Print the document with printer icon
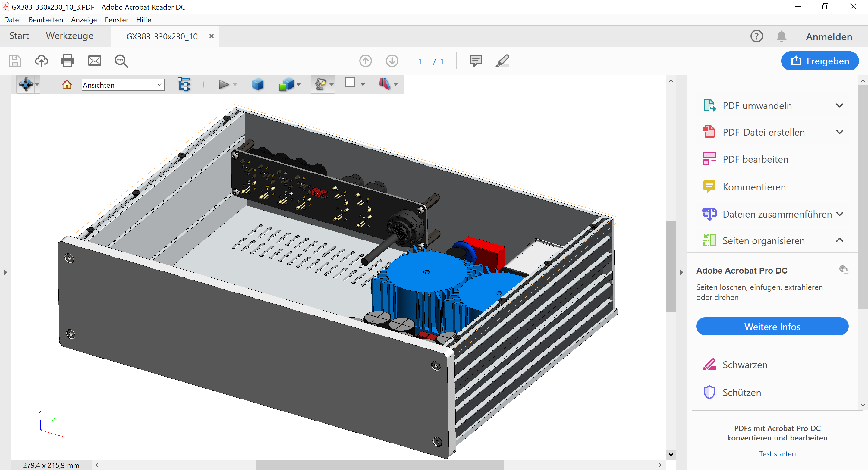This screenshot has width=868, height=470. coord(68,61)
